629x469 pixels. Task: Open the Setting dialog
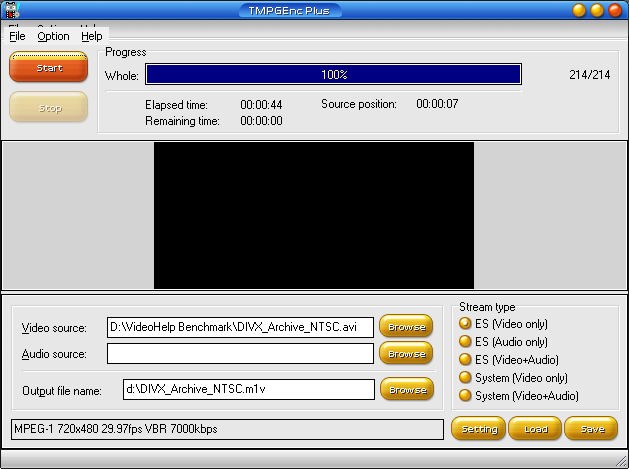click(x=479, y=428)
